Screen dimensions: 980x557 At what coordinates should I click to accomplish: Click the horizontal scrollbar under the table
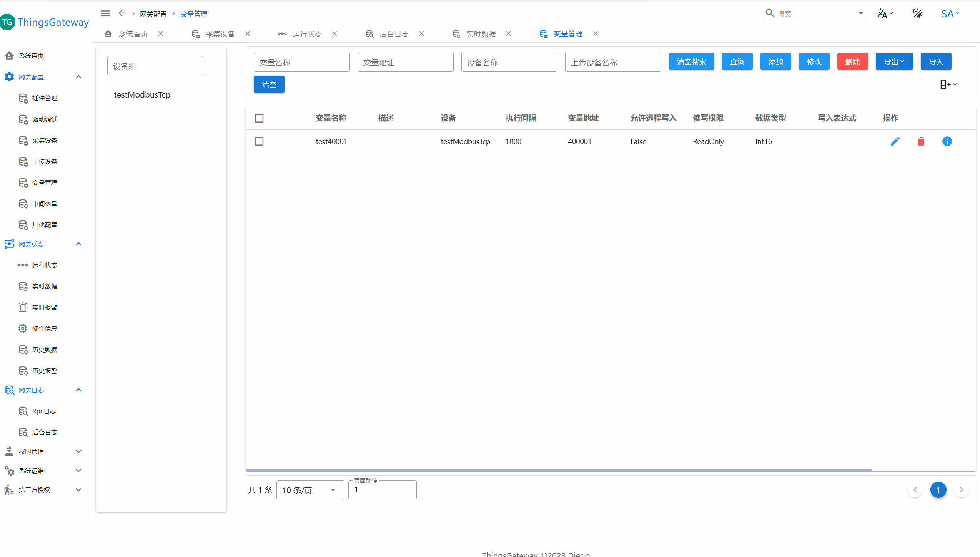tap(558, 470)
